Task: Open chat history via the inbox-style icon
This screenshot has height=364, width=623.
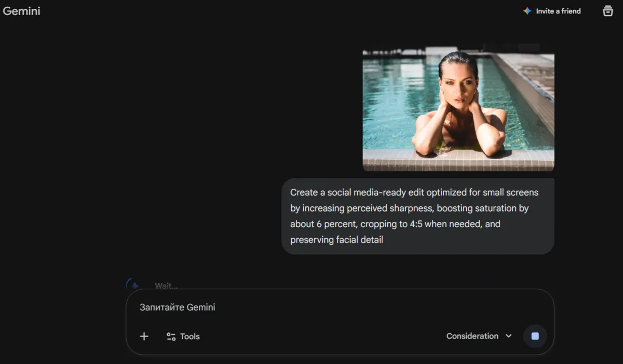Action: click(x=607, y=11)
